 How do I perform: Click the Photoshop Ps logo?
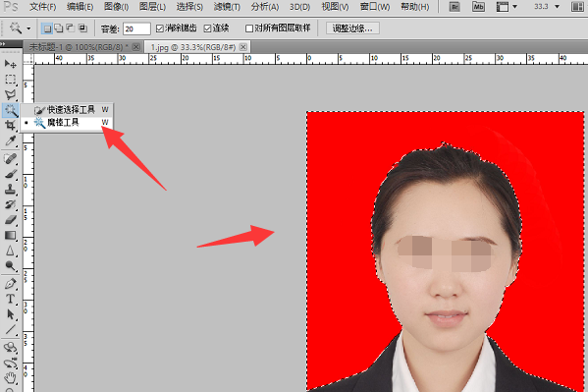11,6
